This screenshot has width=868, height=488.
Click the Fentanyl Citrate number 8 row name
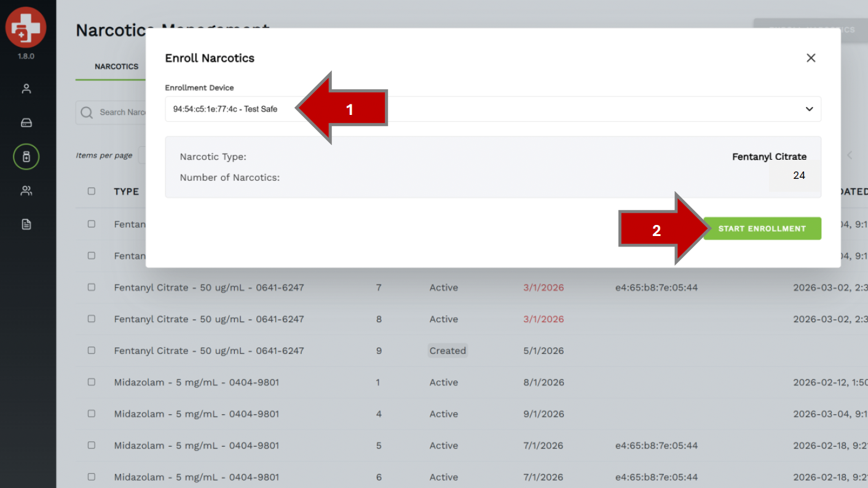(208, 319)
